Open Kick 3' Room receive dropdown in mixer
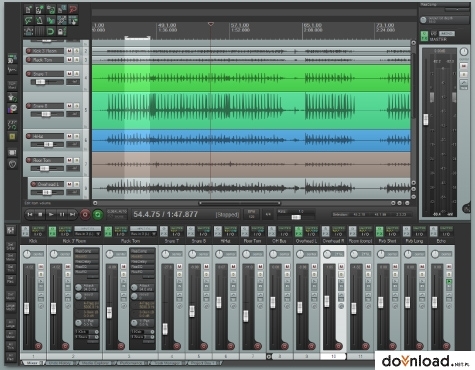The width and height of the screenshot is (475, 370). pyautogui.click(x=88, y=234)
